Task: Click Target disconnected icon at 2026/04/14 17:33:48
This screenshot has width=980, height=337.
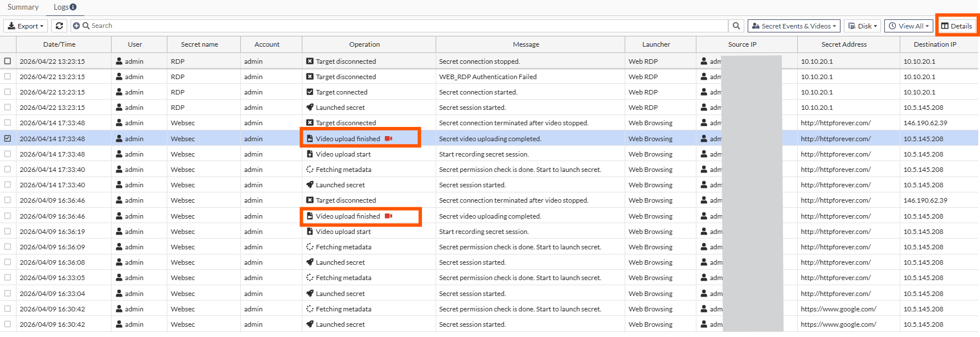Action: point(310,122)
